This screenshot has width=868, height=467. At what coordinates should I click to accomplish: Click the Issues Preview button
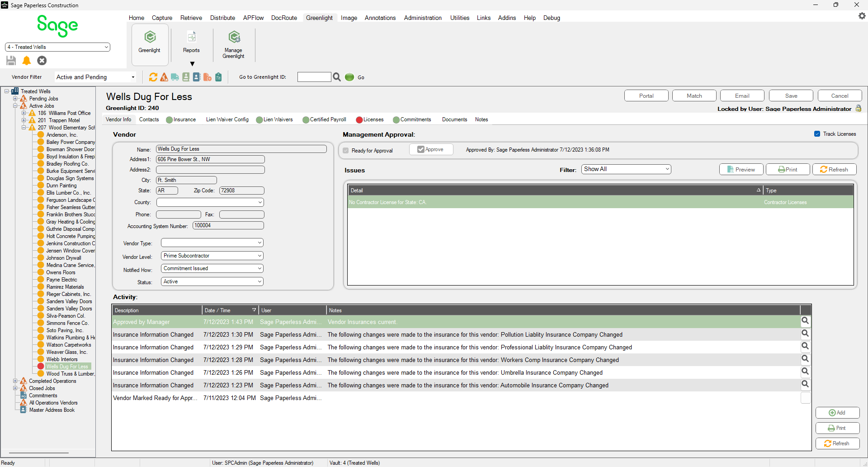pyautogui.click(x=741, y=169)
